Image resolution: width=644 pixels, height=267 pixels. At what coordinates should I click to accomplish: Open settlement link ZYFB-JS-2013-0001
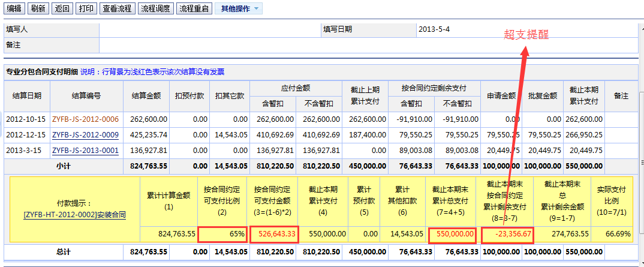click(x=85, y=151)
